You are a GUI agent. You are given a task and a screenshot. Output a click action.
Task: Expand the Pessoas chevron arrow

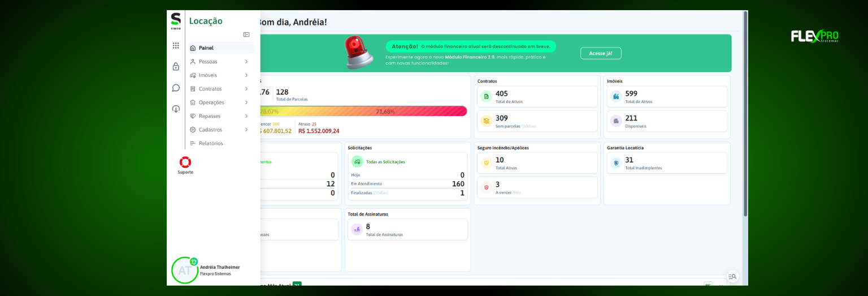246,62
